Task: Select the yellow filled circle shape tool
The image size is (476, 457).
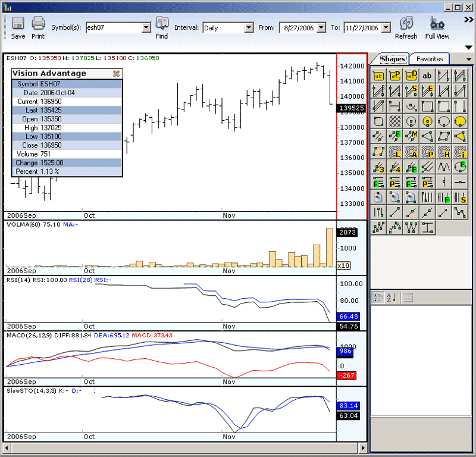Action: point(427,121)
